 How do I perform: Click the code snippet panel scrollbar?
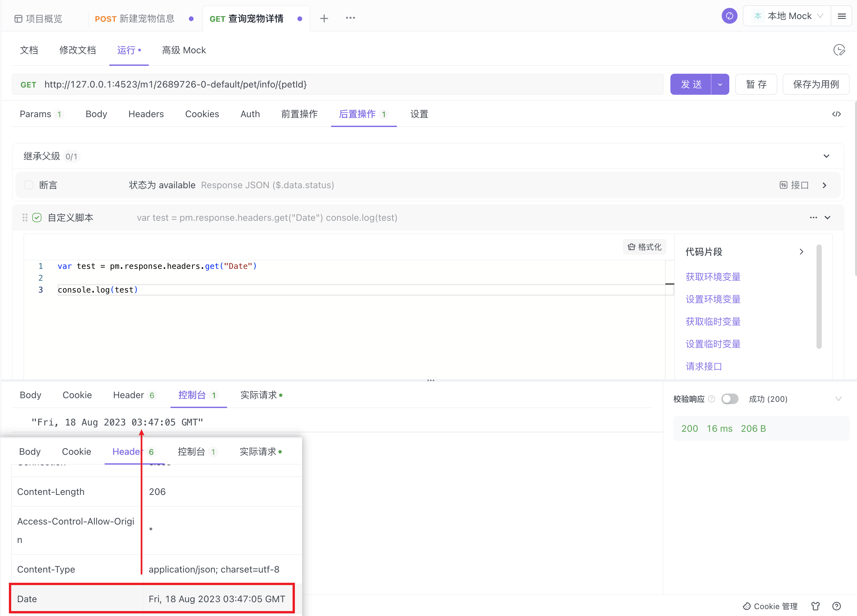tap(819, 297)
